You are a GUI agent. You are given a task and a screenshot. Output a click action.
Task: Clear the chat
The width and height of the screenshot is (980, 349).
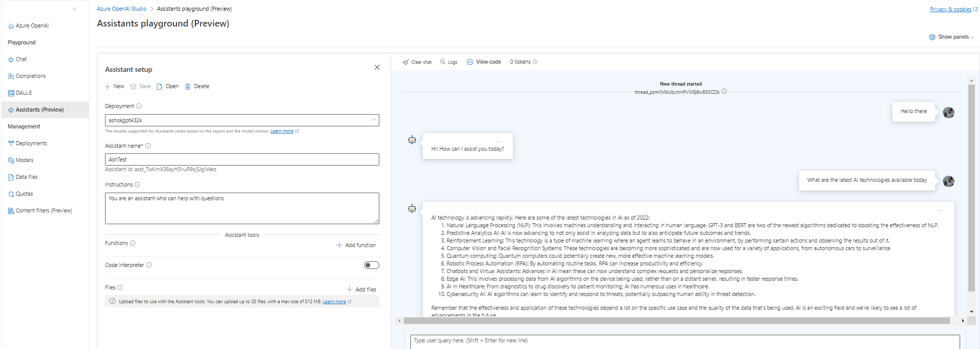[x=417, y=62]
